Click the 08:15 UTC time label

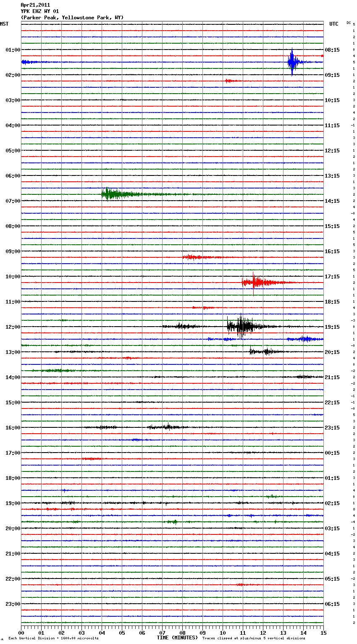[x=332, y=50]
